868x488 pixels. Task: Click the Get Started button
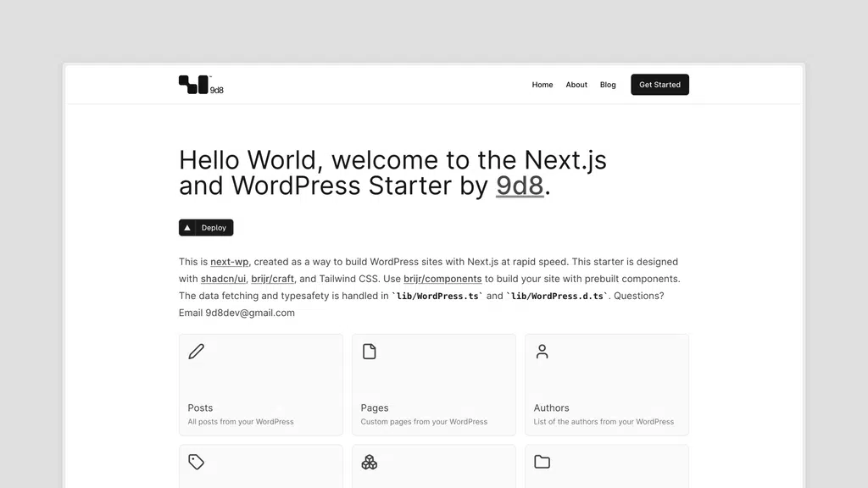[x=659, y=85]
